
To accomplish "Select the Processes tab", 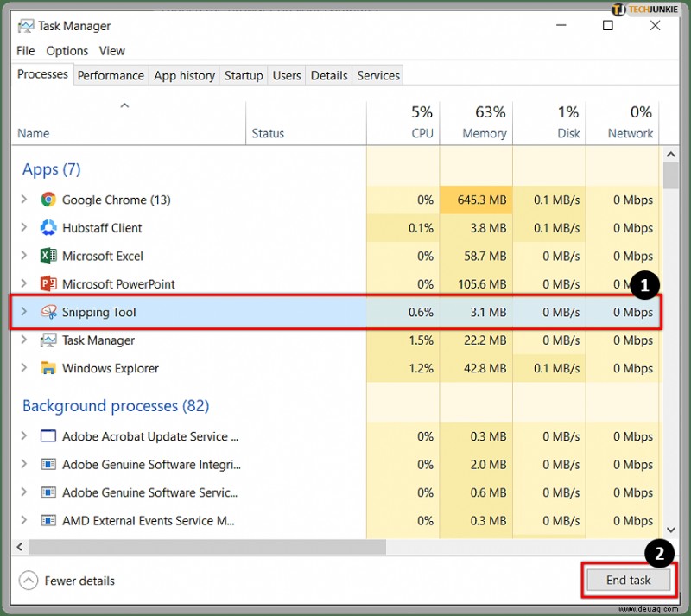I will click(42, 74).
